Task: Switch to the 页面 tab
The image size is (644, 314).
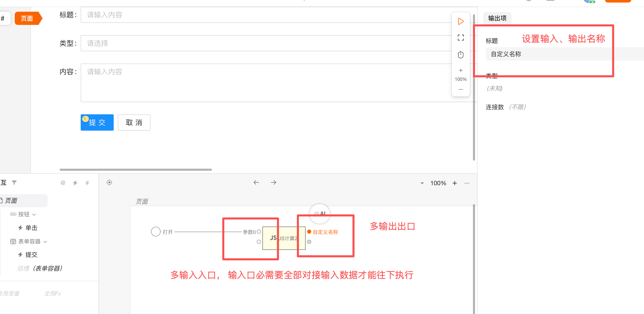Action: point(27,18)
